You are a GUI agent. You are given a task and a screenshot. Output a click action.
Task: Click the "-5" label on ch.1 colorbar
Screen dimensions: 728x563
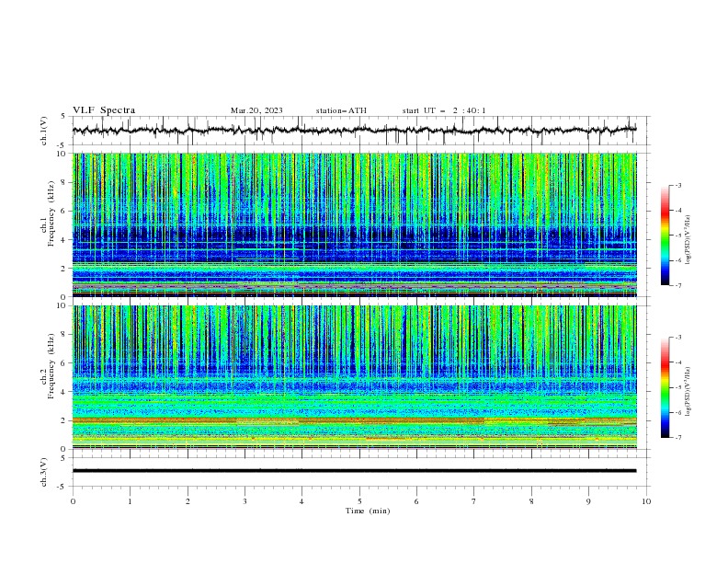(677, 236)
